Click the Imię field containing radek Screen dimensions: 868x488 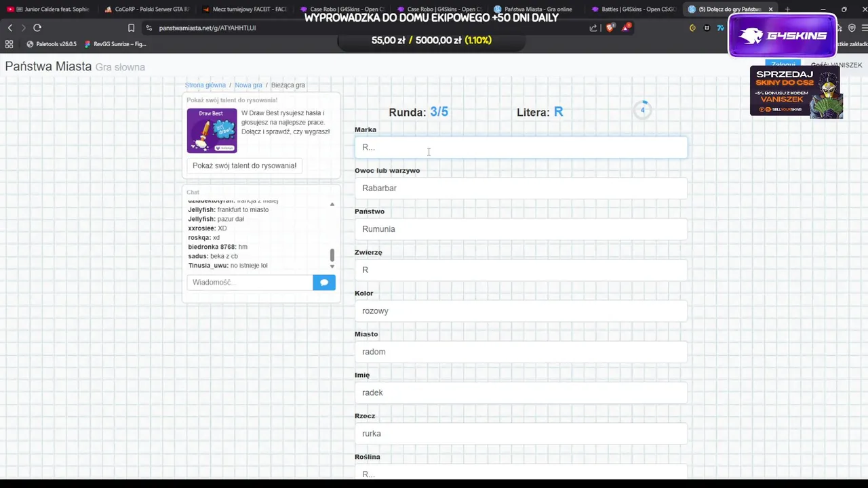521,392
